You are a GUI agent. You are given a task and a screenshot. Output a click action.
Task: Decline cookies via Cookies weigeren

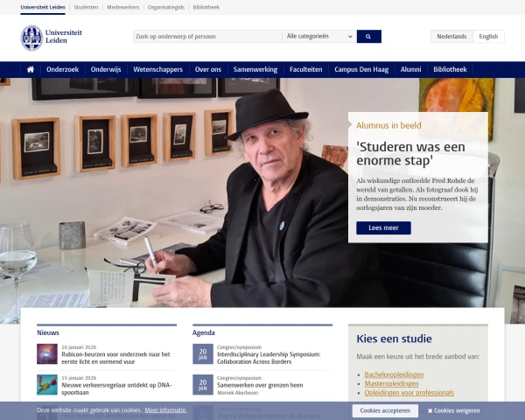pos(453,410)
